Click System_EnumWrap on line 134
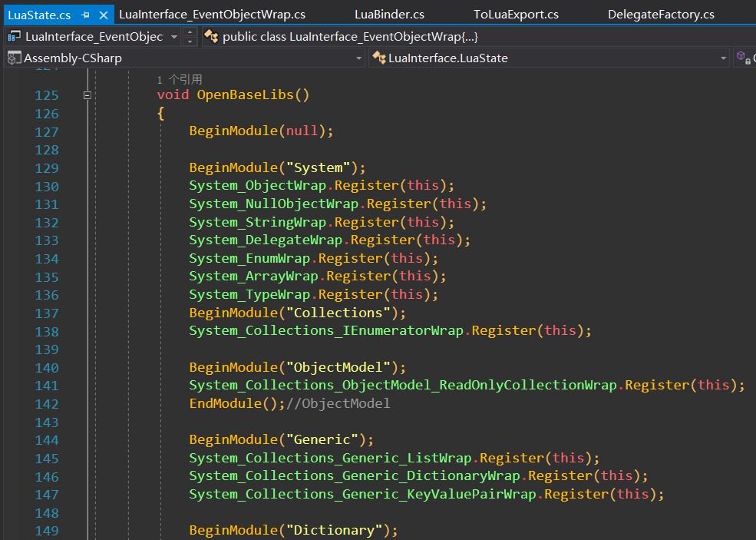Viewport: 756px width, 540px height. [249, 258]
